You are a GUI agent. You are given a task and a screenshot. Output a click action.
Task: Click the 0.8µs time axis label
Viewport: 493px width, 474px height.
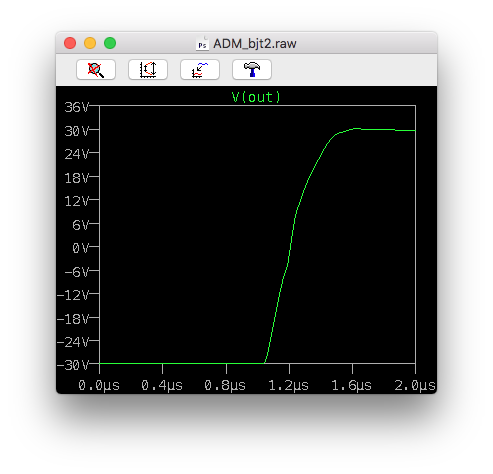pos(225,385)
